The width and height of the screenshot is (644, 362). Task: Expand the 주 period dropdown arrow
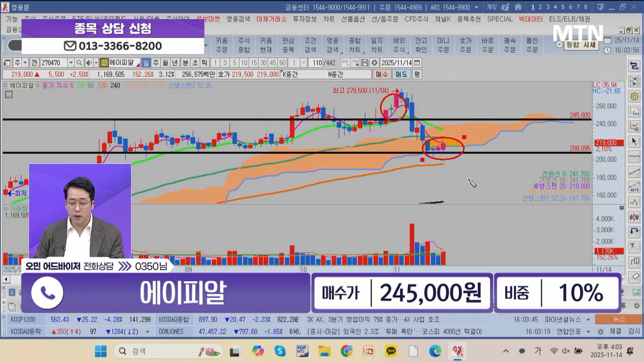coord(25,63)
